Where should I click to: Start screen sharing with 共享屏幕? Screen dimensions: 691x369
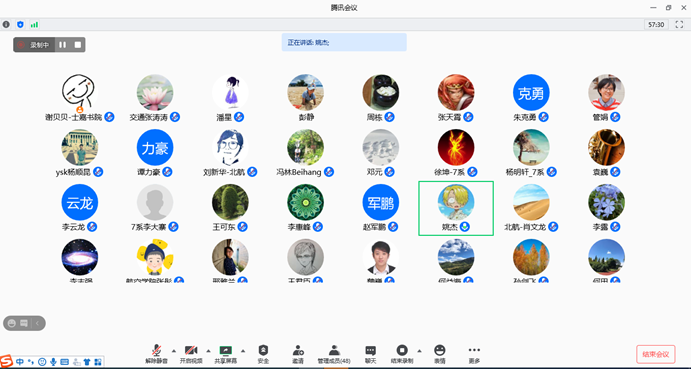click(x=226, y=354)
